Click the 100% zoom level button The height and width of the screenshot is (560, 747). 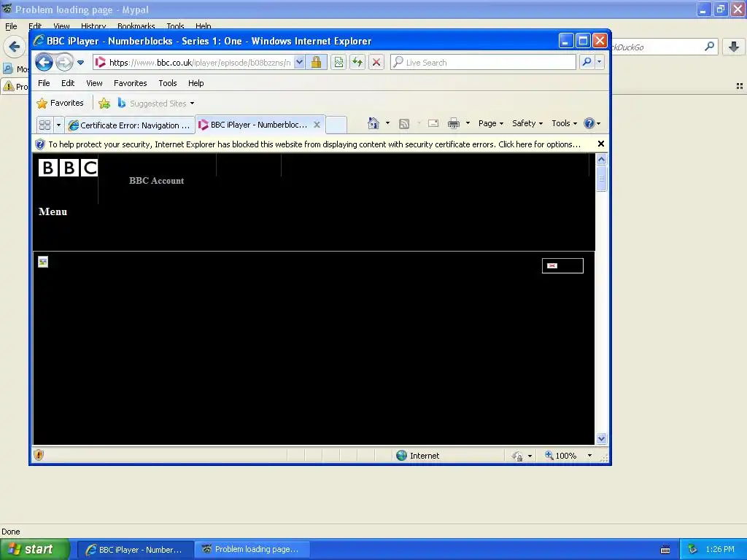click(561, 456)
